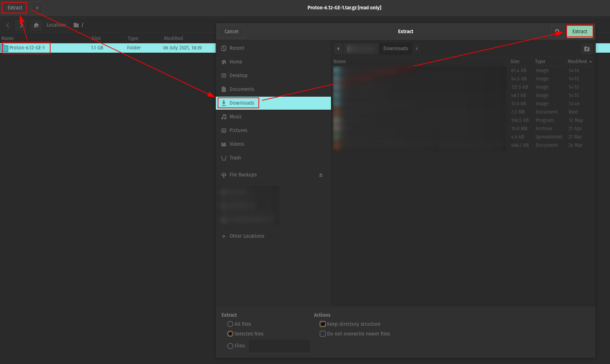610x364 pixels.
Task: Open Desktop in the dialog sidebar
Action: pyautogui.click(x=273, y=75)
